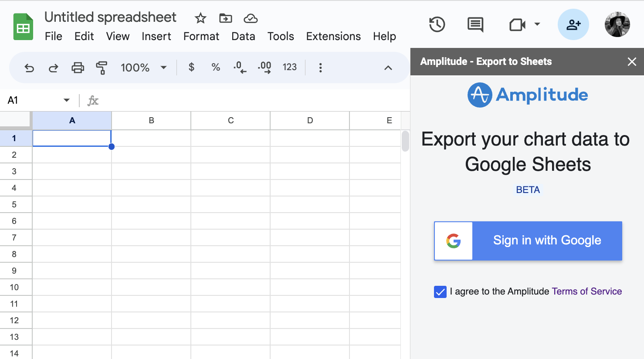Open the cell name box dropdown arrow
The height and width of the screenshot is (359, 644).
tap(67, 100)
